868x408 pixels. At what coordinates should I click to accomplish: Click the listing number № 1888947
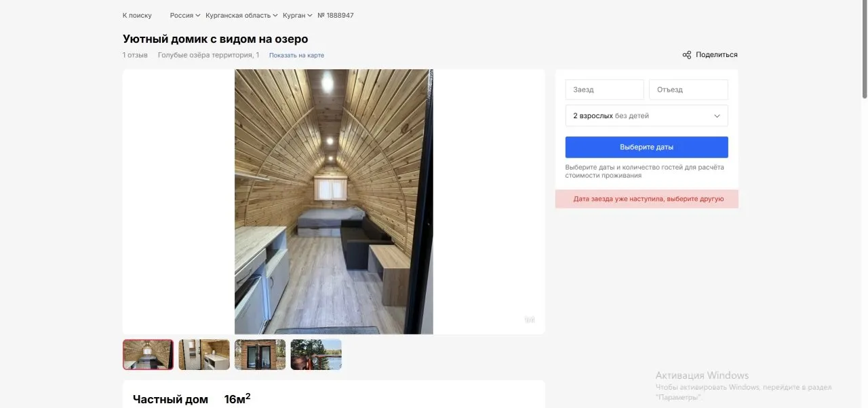tap(335, 16)
